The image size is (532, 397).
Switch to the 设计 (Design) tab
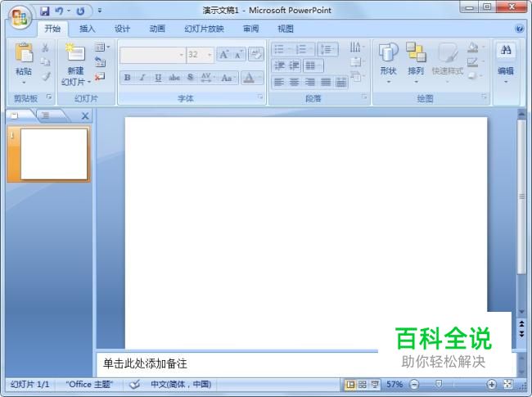click(x=122, y=29)
